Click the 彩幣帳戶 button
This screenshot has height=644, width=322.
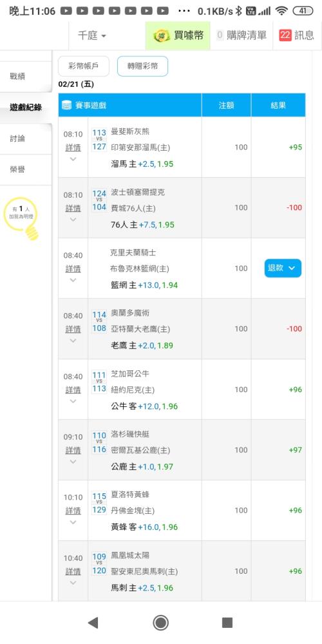pyautogui.click(x=84, y=66)
